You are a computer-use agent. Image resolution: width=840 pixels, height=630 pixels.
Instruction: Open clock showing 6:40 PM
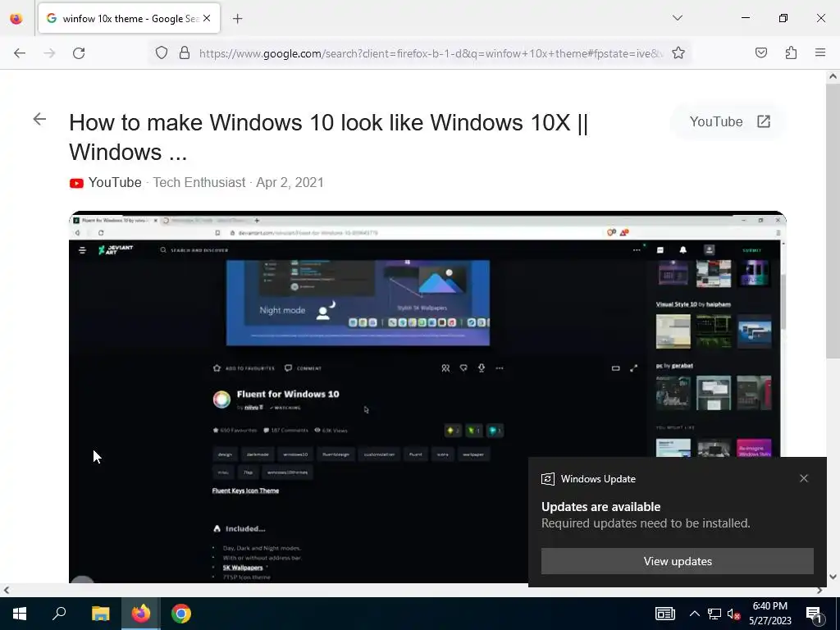(770, 614)
